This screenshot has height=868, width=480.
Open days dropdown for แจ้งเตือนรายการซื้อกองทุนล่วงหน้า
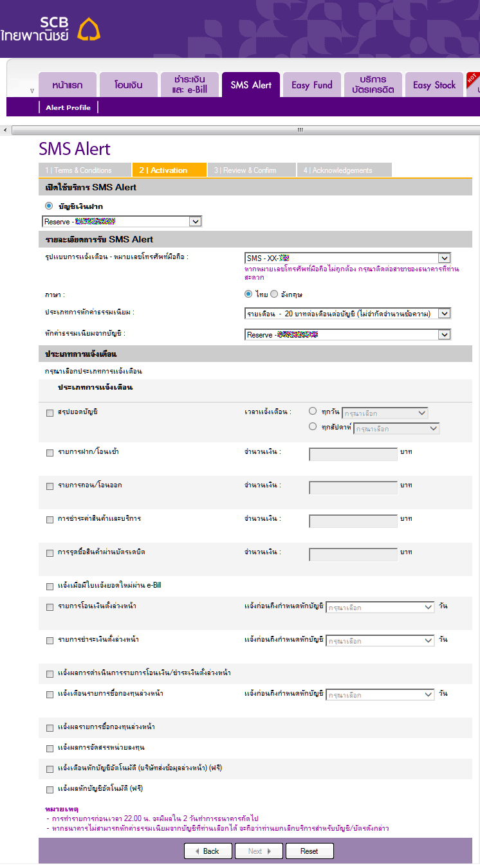pos(380,694)
